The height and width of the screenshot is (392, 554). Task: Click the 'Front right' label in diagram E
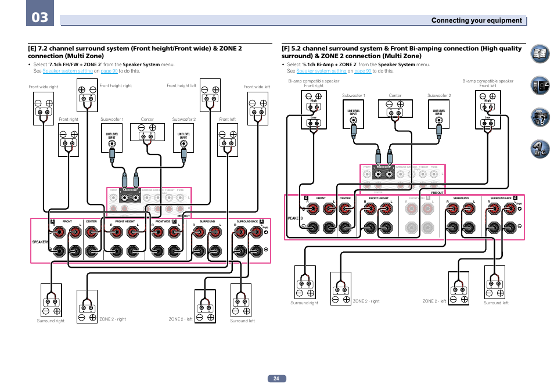(x=68, y=120)
